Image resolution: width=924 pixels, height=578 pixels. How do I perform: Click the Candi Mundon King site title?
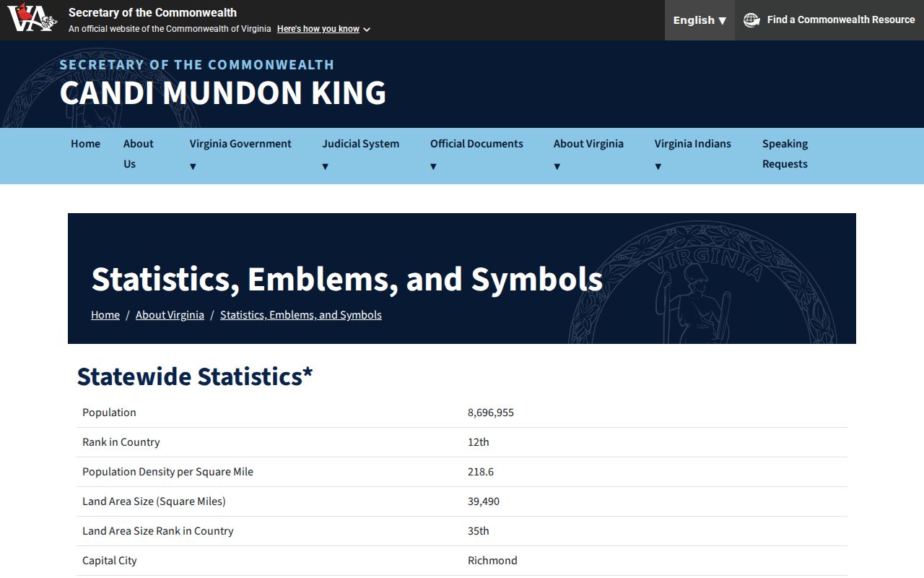tap(223, 92)
